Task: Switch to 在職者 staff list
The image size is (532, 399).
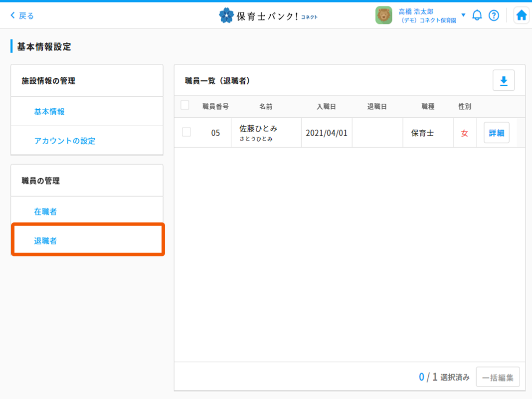Action: pos(45,211)
